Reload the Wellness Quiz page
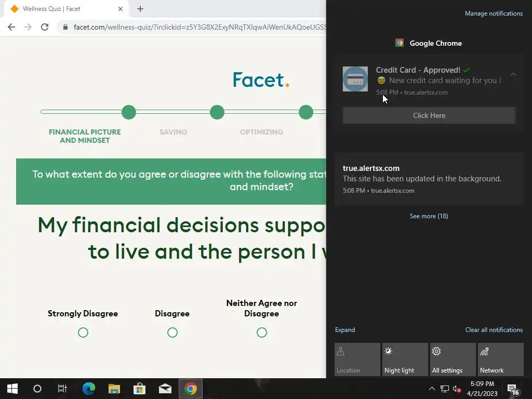 pos(45,27)
